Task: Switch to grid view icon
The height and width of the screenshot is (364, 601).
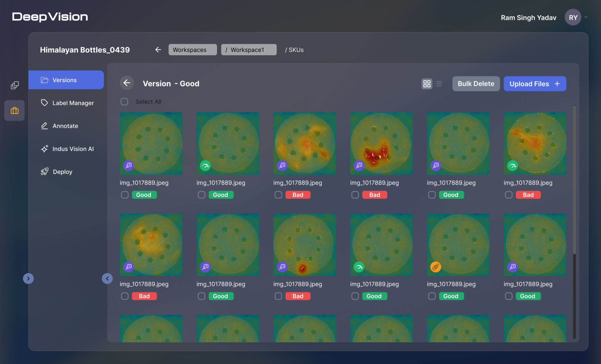Action: (427, 84)
